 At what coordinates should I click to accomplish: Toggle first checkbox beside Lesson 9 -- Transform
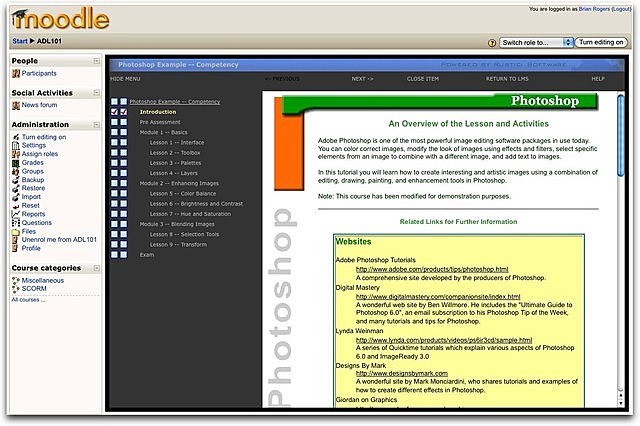[x=114, y=244]
